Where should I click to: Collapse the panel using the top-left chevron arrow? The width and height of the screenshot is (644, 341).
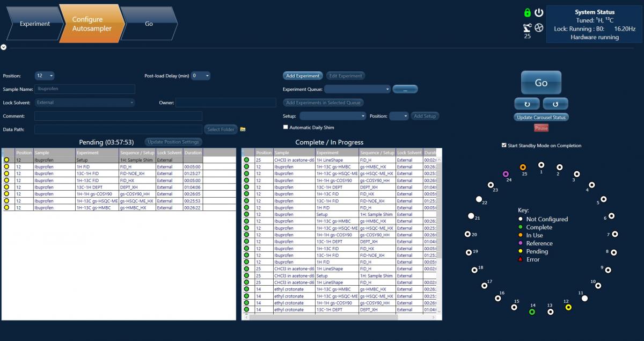click(x=4, y=47)
